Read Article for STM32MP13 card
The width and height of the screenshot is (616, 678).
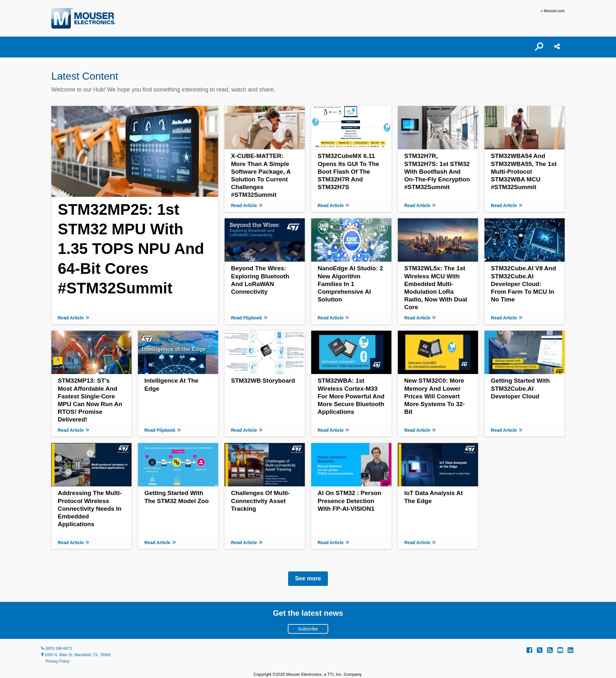73,430
